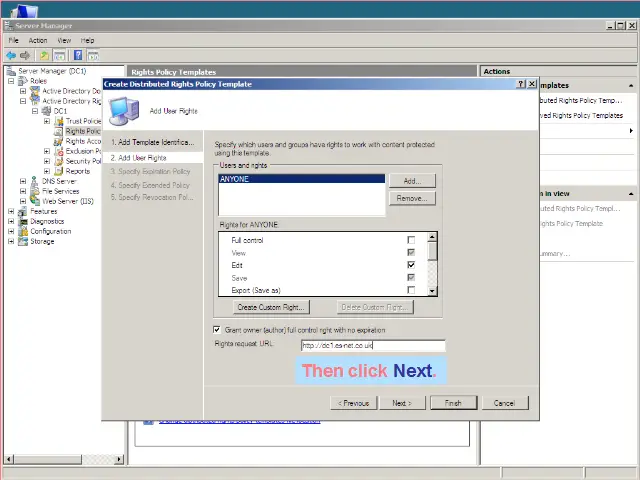Image resolution: width=640 pixels, height=480 pixels.
Task: Open the Help menu
Action: (87, 40)
